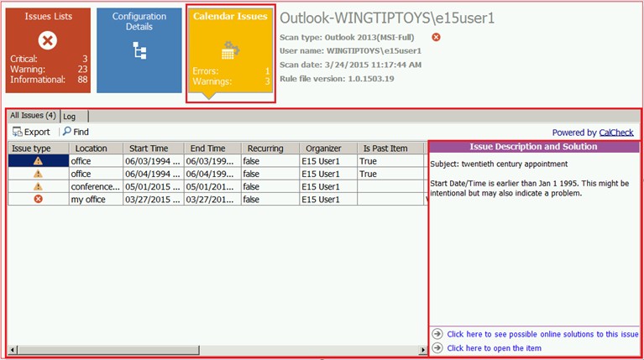Click the Issue Description and Solution header

533,147
